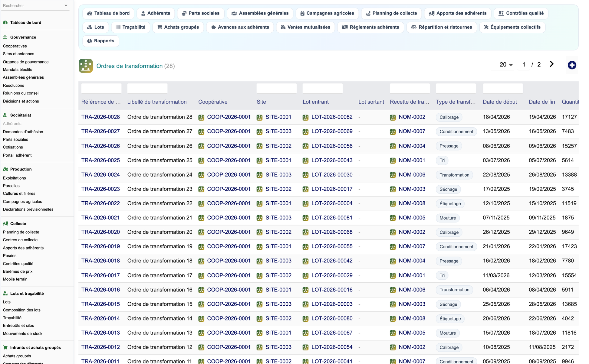
Task: Click the add new transformation order plus icon
Action: point(572,65)
